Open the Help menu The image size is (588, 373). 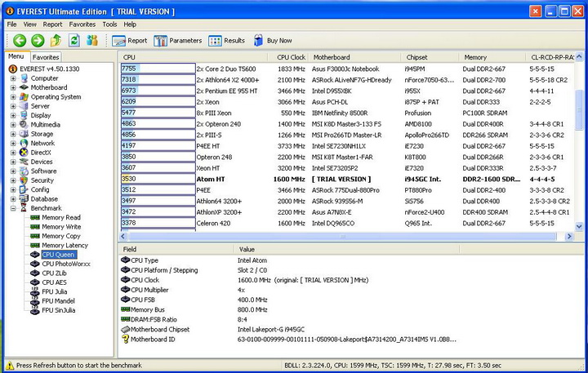[130, 24]
